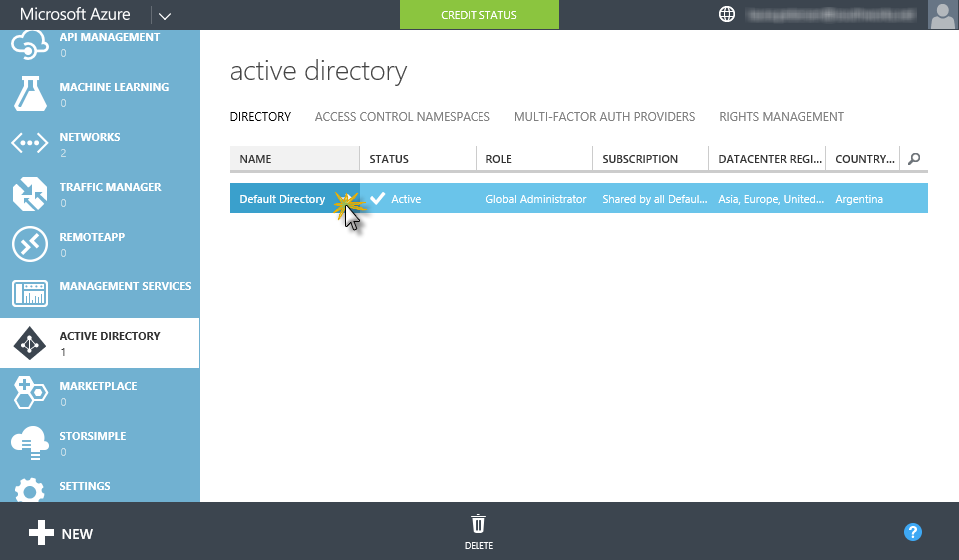Image resolution: width=959 pixels, height=560 pixels.
Task: Click the Traffic Manager icon
Action: pos(29,194)
